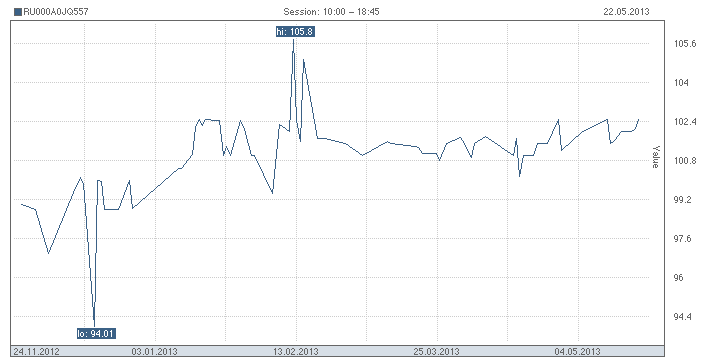Click the 97.6 value axis label

coord(683,239)
